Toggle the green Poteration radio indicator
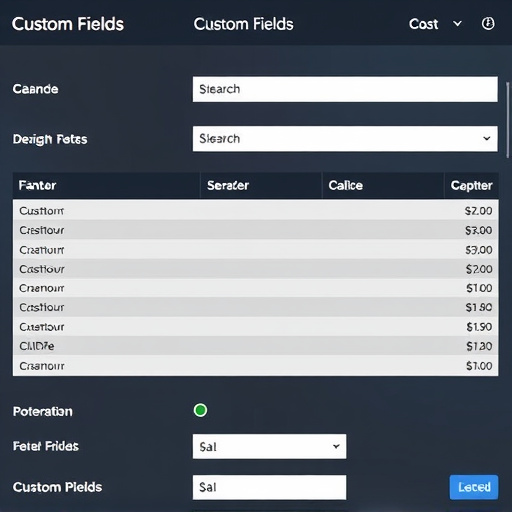Image resolution: width=512 pixels, height=512 pixels. [200, 410]
